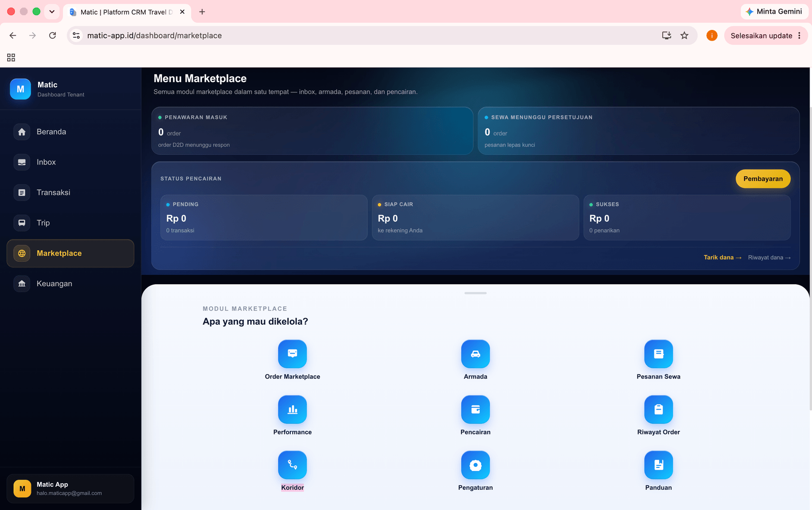The width and height of the screenshot is (812, 510).
Task: Click the Menu Marketplace heading
Action: point(200,79)
